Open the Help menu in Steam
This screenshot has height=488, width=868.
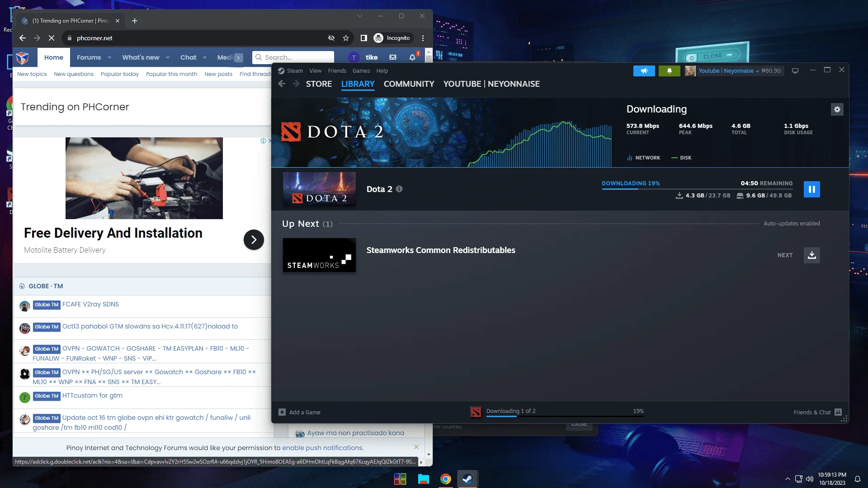[x=382, y=71]
